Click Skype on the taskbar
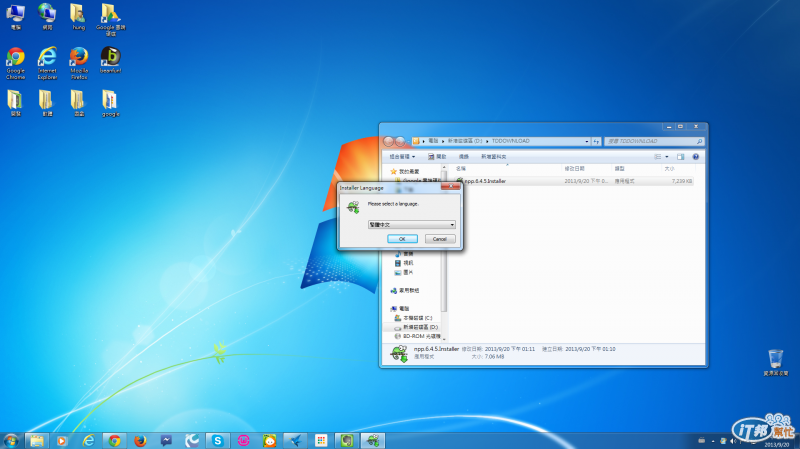800x449 pixels. point(217,441)
